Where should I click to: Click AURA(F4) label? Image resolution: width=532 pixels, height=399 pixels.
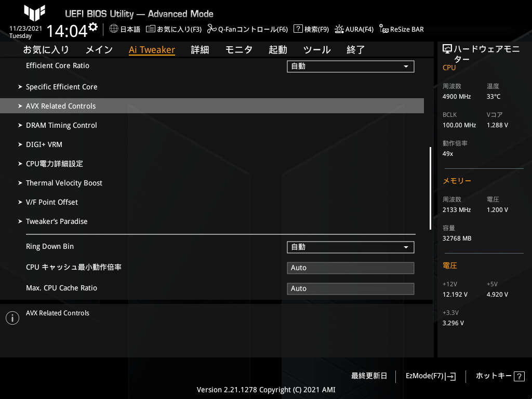pos(360,29)
